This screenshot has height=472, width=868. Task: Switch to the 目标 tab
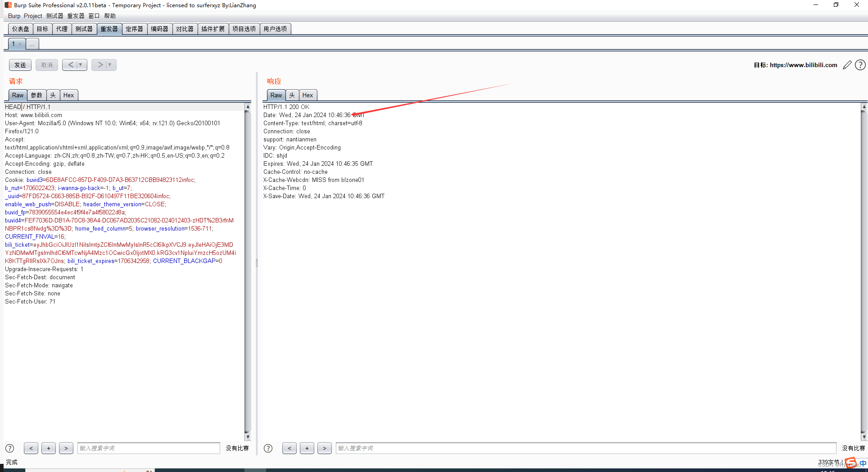pyautogui.click(x=42, y=29)
